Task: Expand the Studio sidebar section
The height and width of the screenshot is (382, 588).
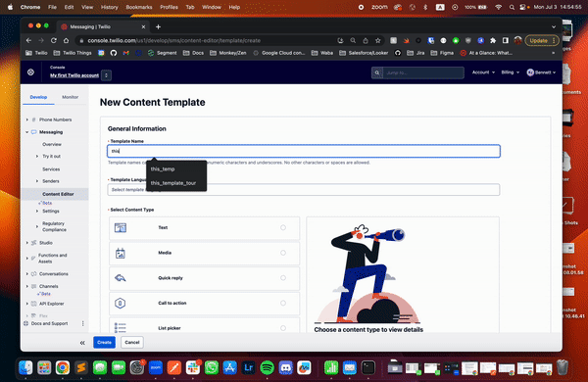Action: tap(27, 243)
